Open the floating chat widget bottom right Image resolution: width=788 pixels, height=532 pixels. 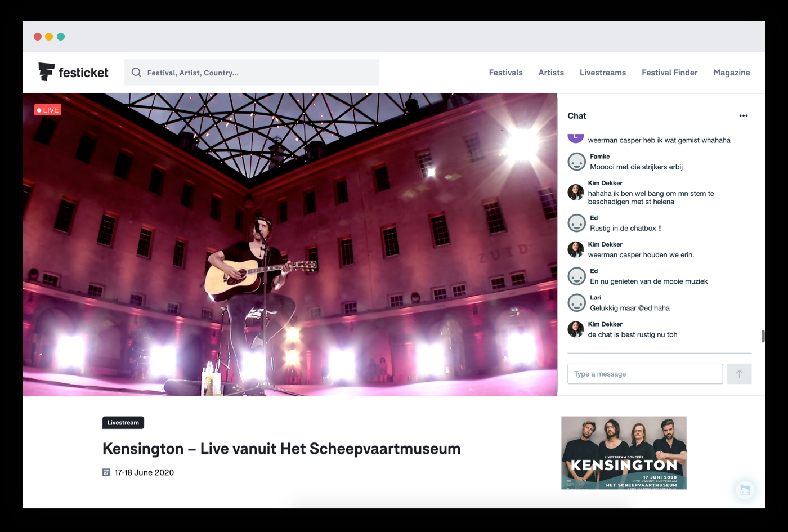point(745,490)
